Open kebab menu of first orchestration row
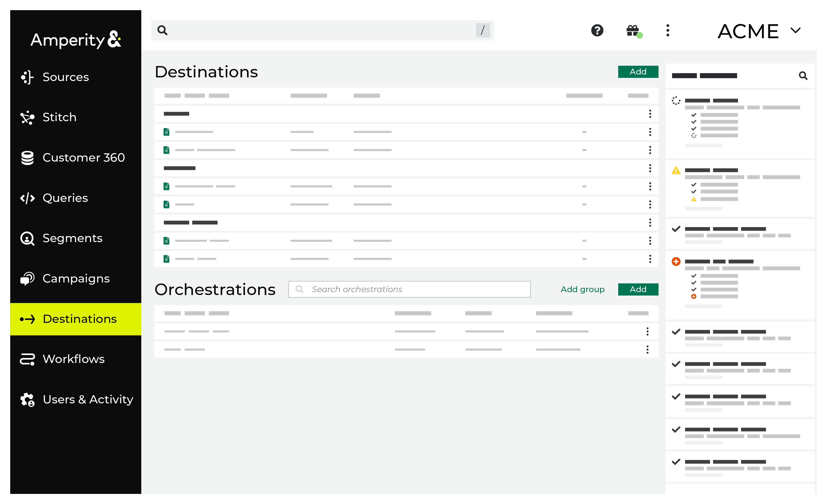Viewport: 827px width, 504px height. point(647,332)
